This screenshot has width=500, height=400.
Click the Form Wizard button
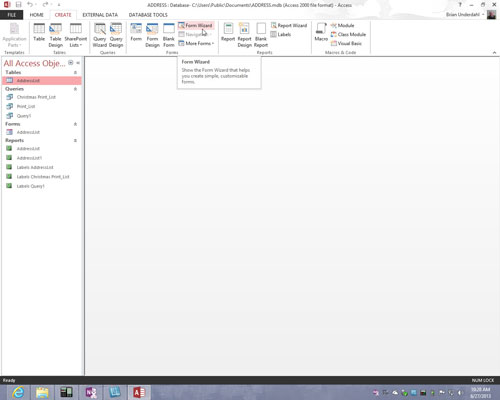tap(196, 25)
